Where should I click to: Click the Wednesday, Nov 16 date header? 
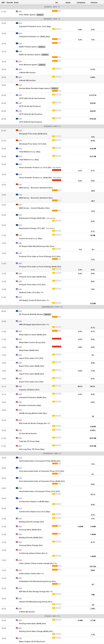(x=52, y=307)
